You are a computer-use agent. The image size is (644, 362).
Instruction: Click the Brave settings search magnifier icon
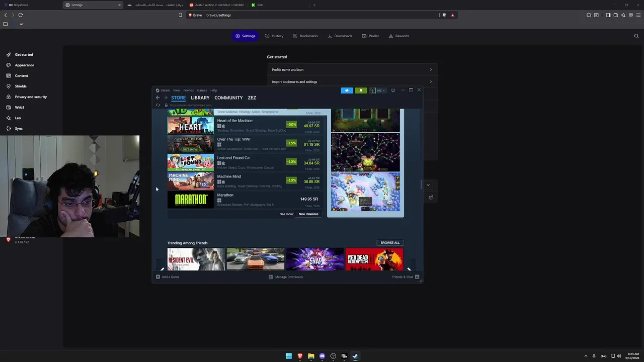636,36
